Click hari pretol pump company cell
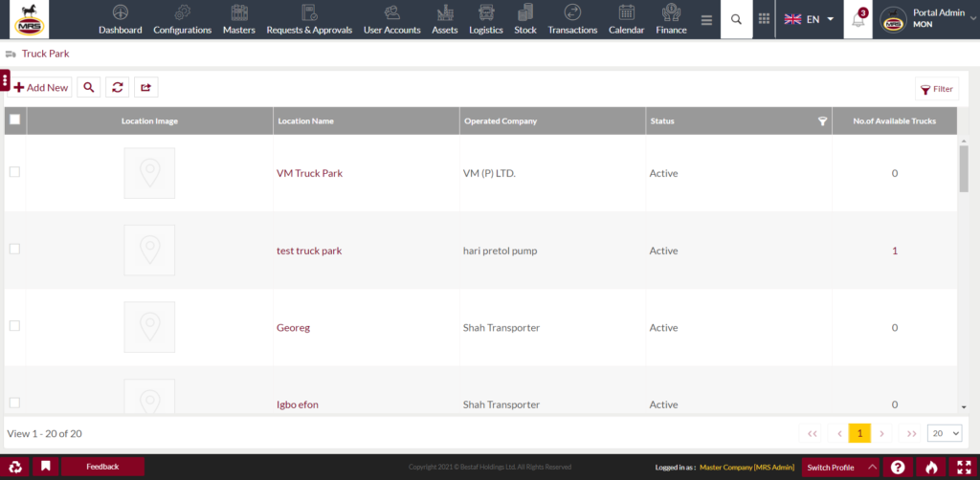This screenshot has height=480, width=980. coord(500,251)
